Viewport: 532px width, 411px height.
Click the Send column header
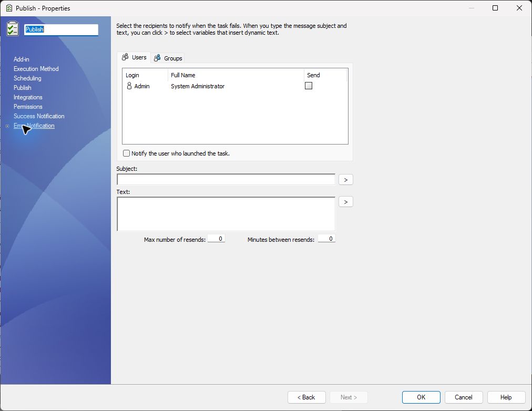point(325,75)
